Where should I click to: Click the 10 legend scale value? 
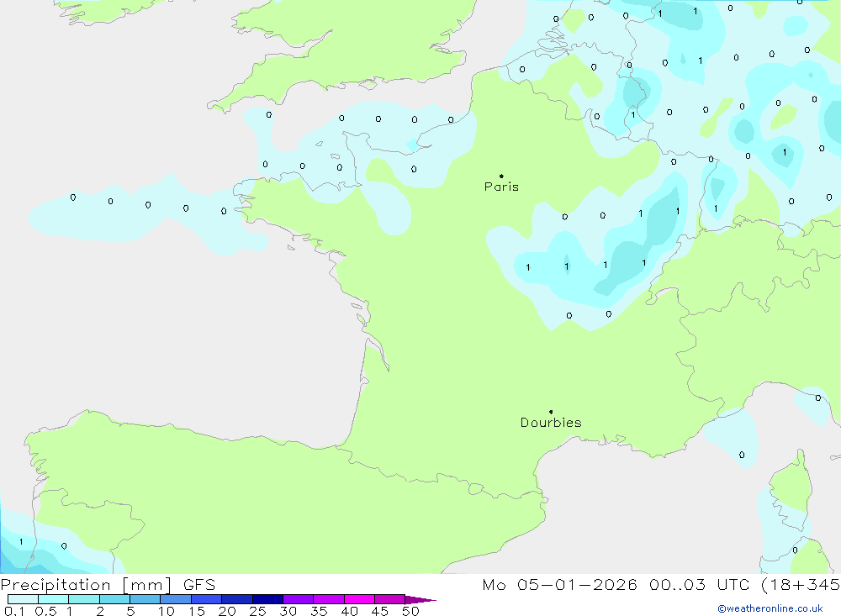point(167,611)
